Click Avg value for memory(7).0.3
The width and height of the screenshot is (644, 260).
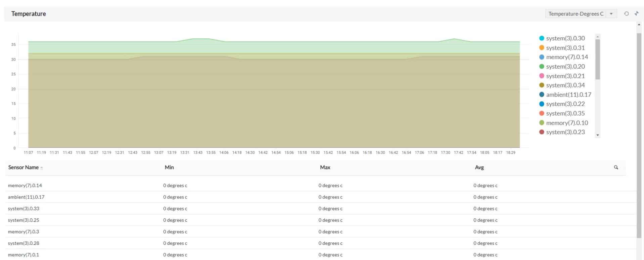point(486,232)
